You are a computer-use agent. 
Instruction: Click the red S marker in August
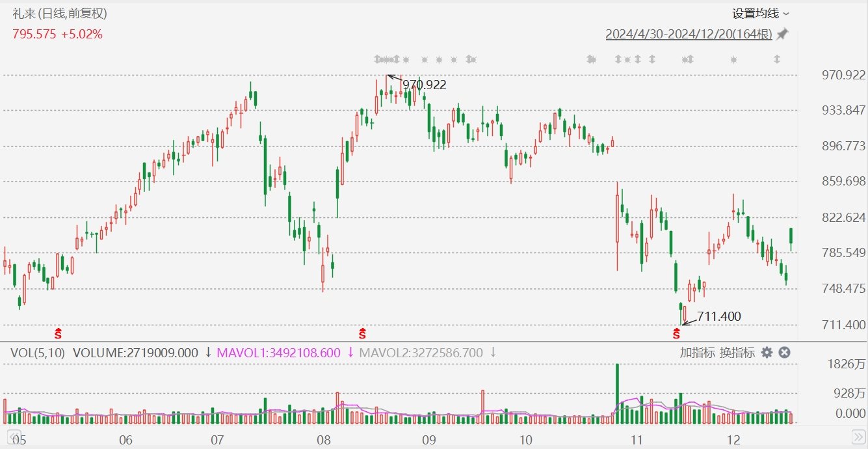click(x=362, y=334)
